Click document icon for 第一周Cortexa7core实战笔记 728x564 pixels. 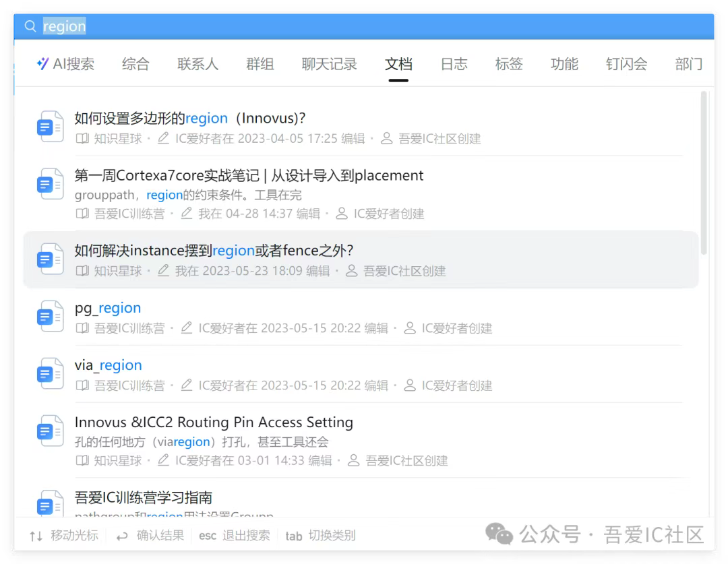coord(50,184)
